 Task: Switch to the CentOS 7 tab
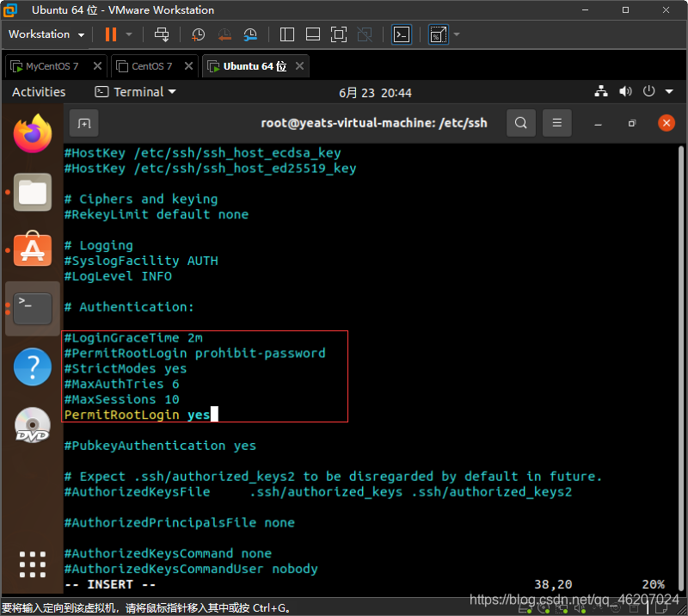click(151, 66)
